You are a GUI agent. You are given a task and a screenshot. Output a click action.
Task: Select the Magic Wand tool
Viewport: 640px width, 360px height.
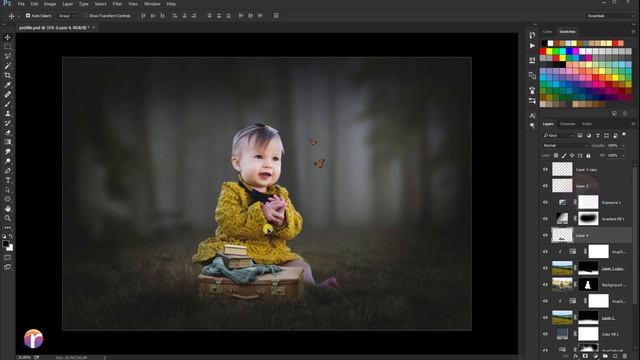(x=8, y=66)
